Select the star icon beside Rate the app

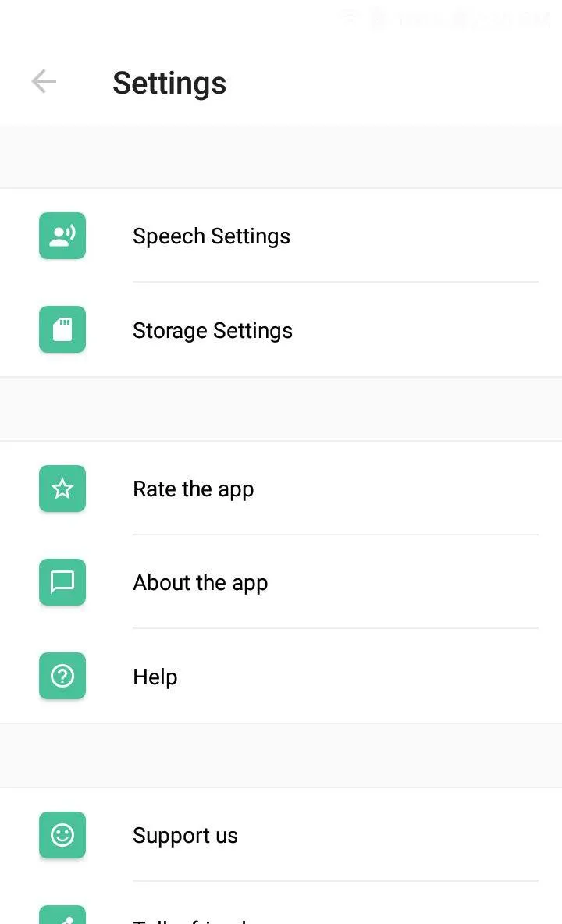[x=62, y=489]
